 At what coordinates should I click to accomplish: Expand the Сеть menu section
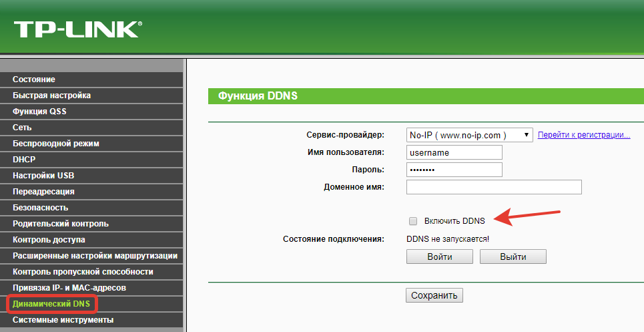[22, 128]
